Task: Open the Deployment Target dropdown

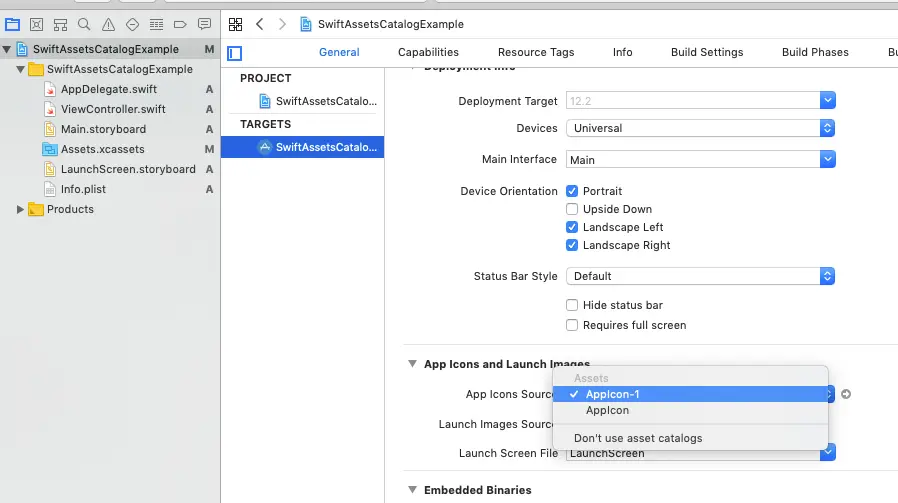Action: point(828,101)
